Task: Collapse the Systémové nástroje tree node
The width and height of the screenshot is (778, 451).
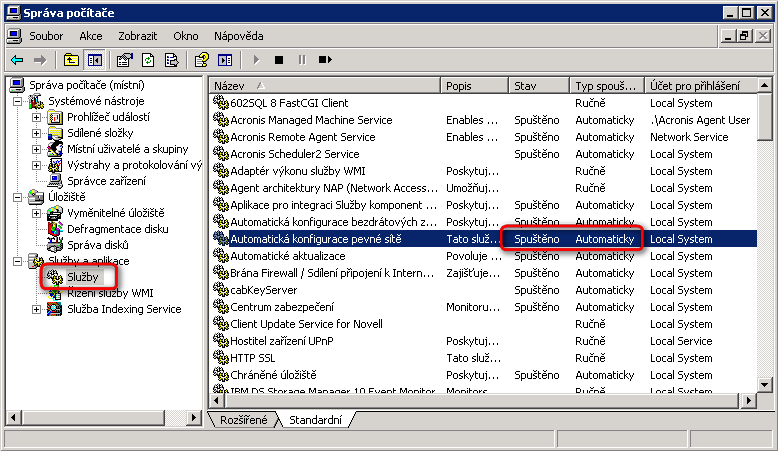Action: tap(18, 101)
